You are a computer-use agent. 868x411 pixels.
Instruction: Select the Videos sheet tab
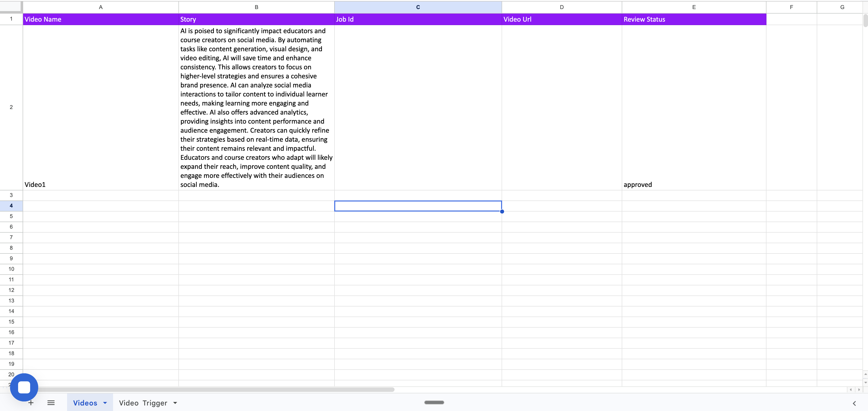85,402
